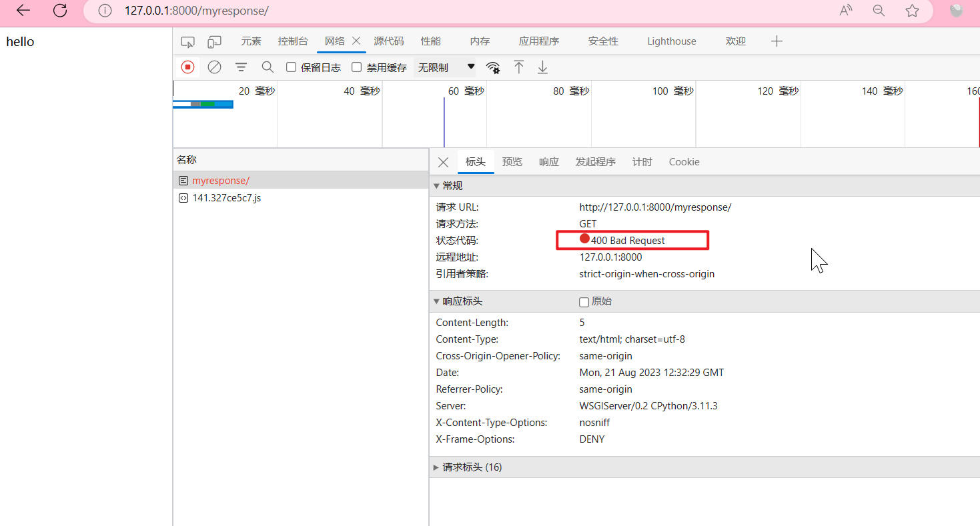Open network search magnifier
The image size is (980, 526).
point(268,67)
